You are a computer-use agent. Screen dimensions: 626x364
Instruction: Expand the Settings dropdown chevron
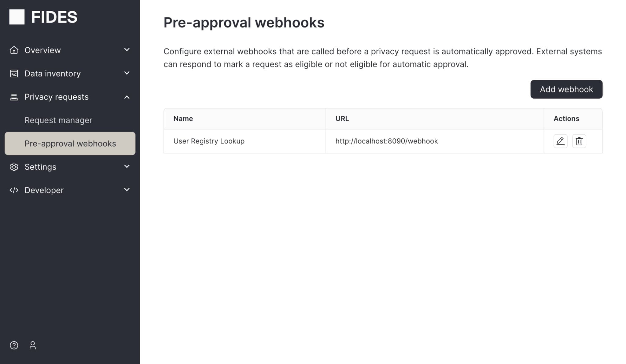click(x=127, y=166)
